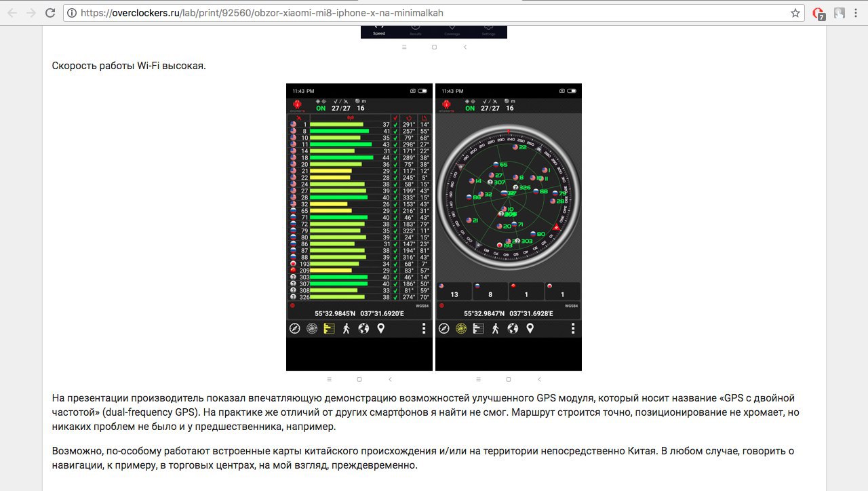Click Android home square below the speedtest image

(x=434, y=47)
